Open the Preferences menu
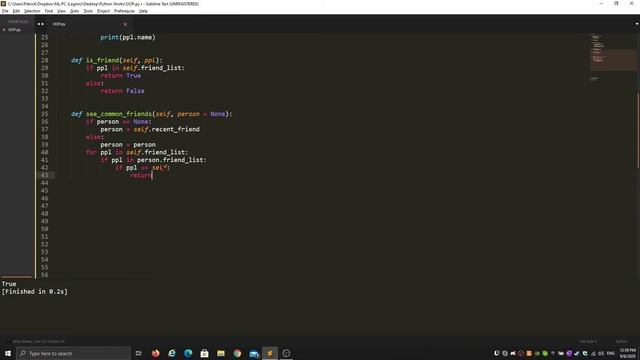This screenshot has height=360, width=640. click(124, 11)
